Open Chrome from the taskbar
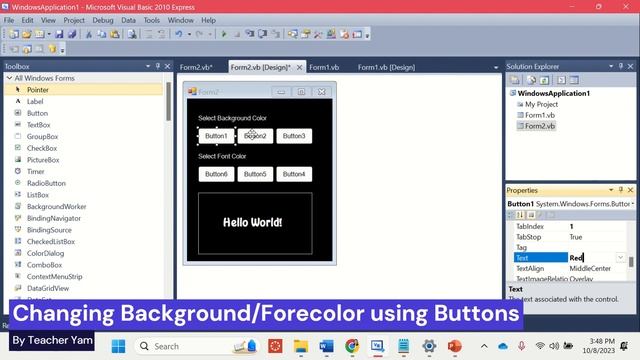 coord(352,346)
